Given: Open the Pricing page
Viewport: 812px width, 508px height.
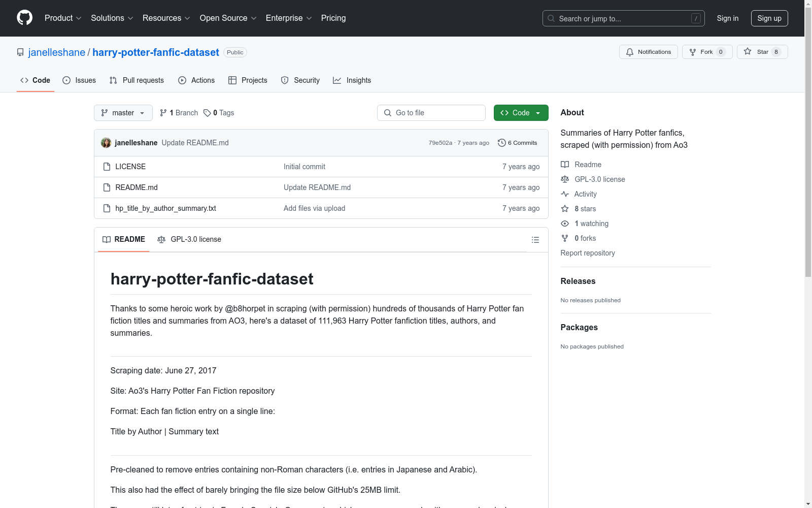Looking at the screenshot, I should coord(333,18).
